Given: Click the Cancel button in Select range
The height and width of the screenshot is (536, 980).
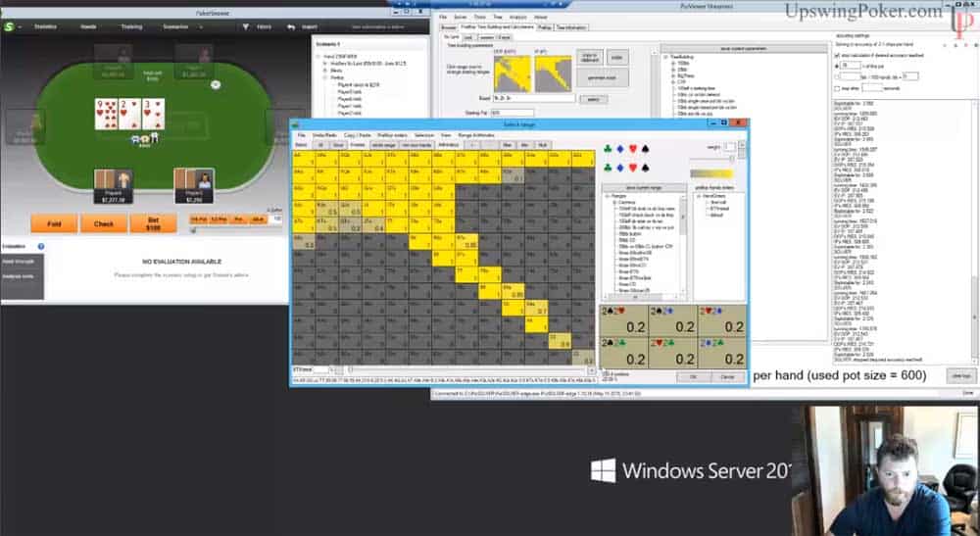Looking at the screenshot, I should coord(728,376).
